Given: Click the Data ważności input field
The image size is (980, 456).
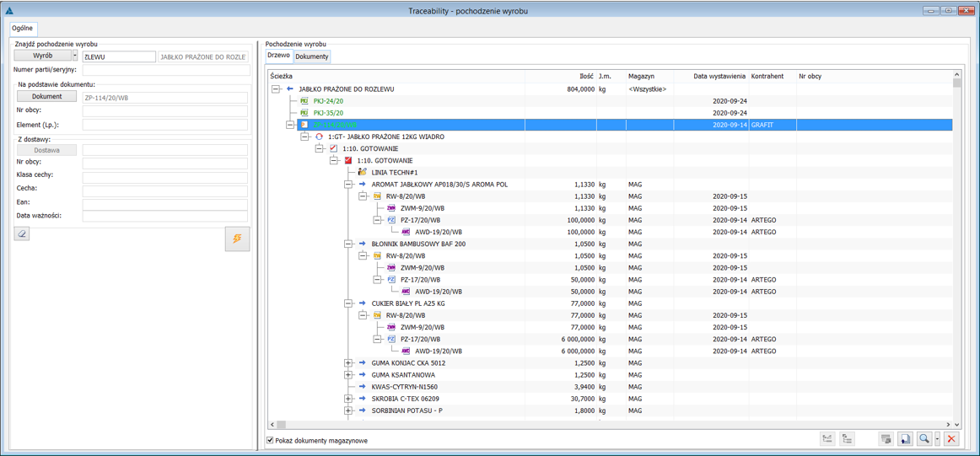Looking at the screenshot, I should click(165, 216).
